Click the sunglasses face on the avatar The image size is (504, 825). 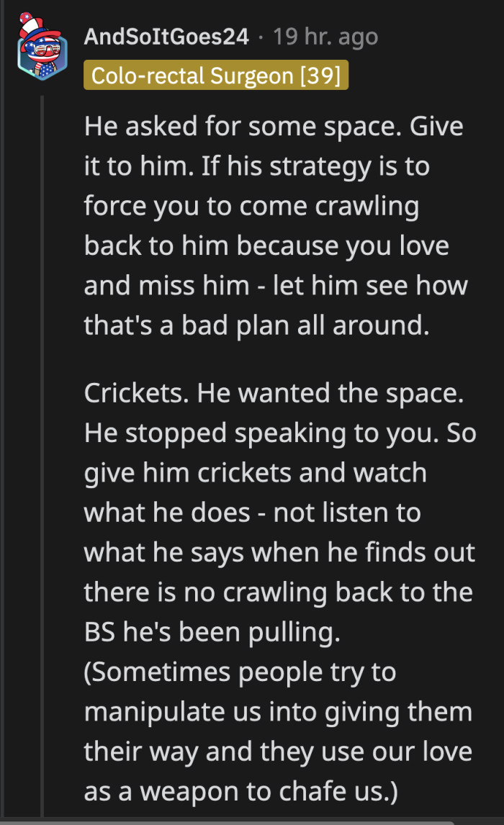pyautogui.click(x=45, y=48)
